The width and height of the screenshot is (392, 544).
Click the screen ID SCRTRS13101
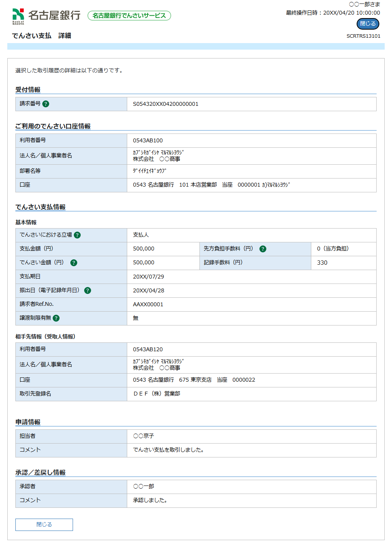click(x=363, y=36)
